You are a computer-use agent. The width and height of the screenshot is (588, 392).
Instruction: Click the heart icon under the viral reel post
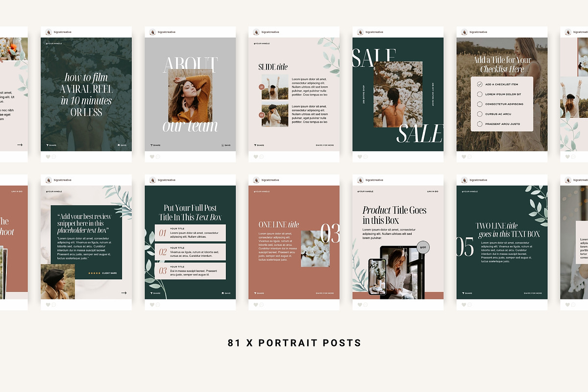tap(48, 157)
